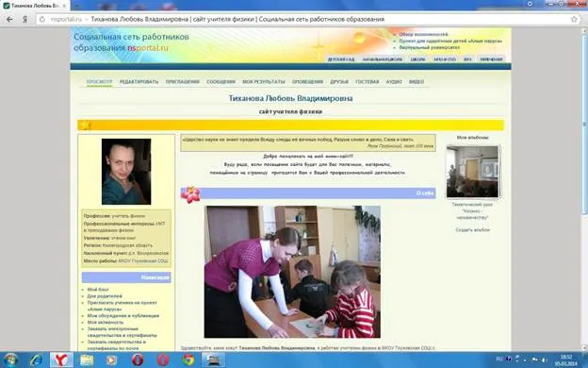Open the Windows Start menu orb
The height and width of the screenshot is (368, 588).
10,360
